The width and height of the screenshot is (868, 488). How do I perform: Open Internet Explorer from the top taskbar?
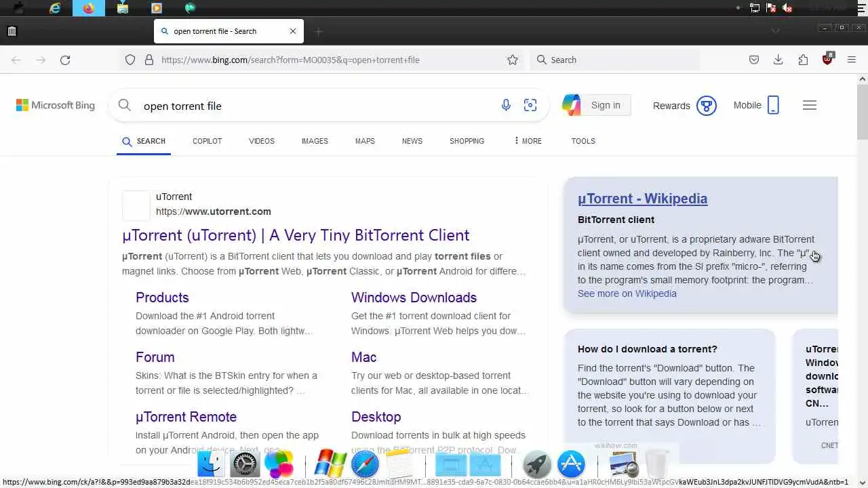[x=55, y=8]
